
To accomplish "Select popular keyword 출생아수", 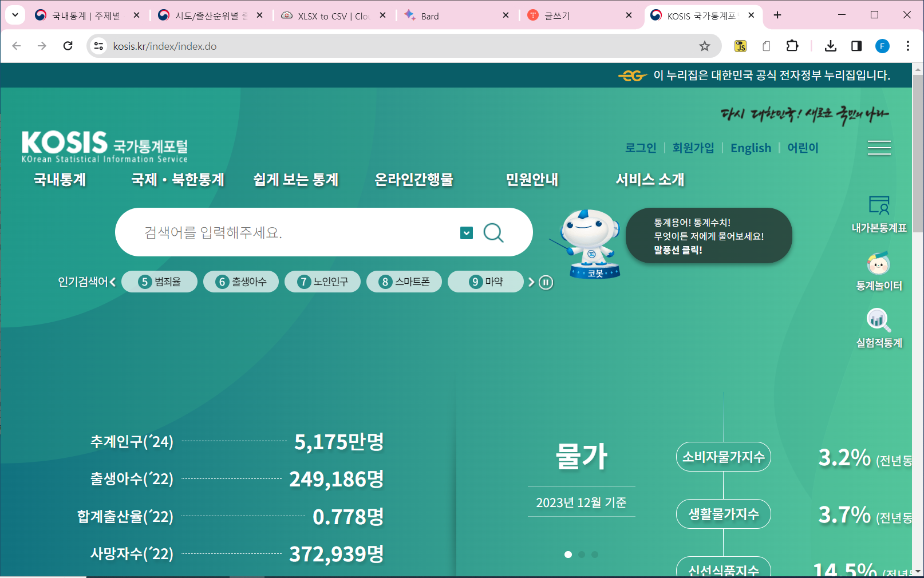I will pyautogui.click(x=241, y=282).
